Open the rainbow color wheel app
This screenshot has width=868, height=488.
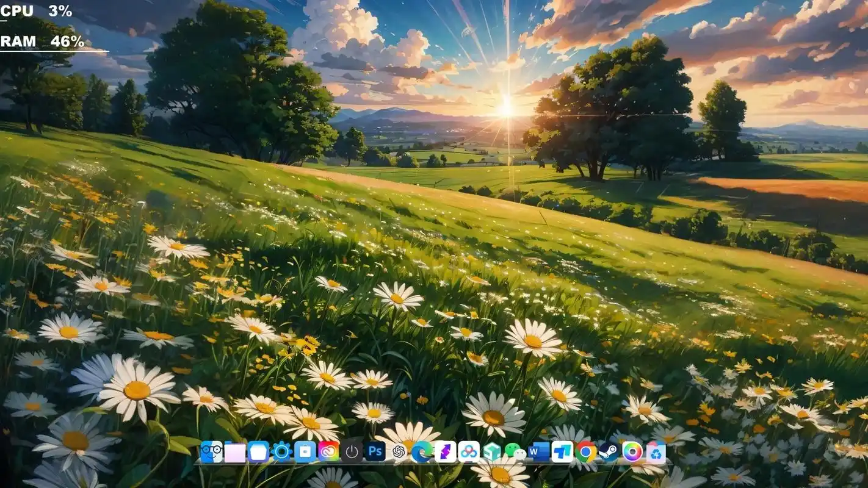(632, 452)
